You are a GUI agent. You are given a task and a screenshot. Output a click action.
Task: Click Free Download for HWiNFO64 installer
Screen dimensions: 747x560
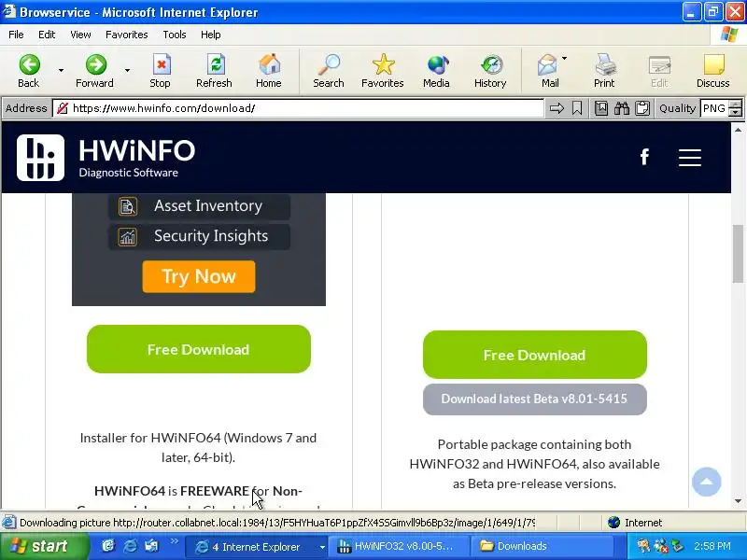(x=199, y=349)
